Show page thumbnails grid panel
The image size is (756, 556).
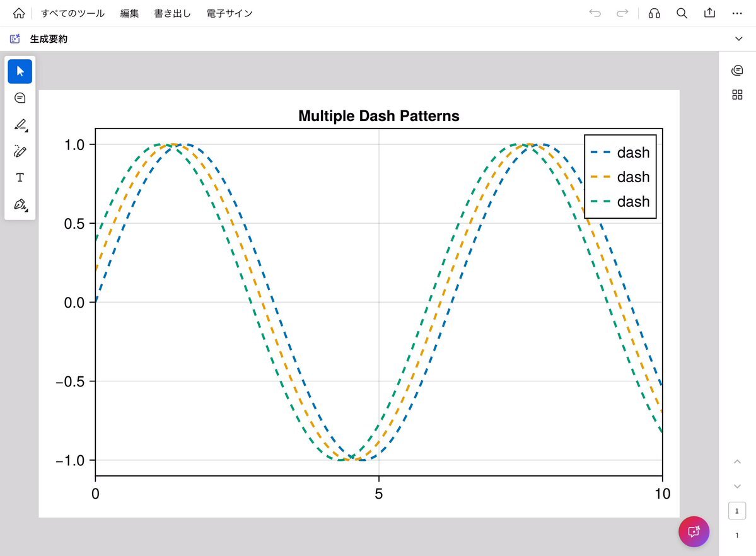tap(737, 95)
